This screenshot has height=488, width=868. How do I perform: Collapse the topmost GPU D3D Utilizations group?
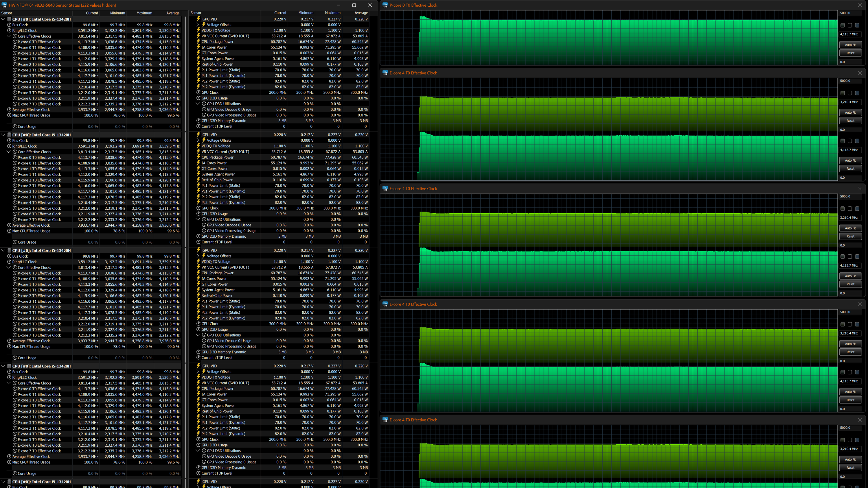tap(198, 104)
